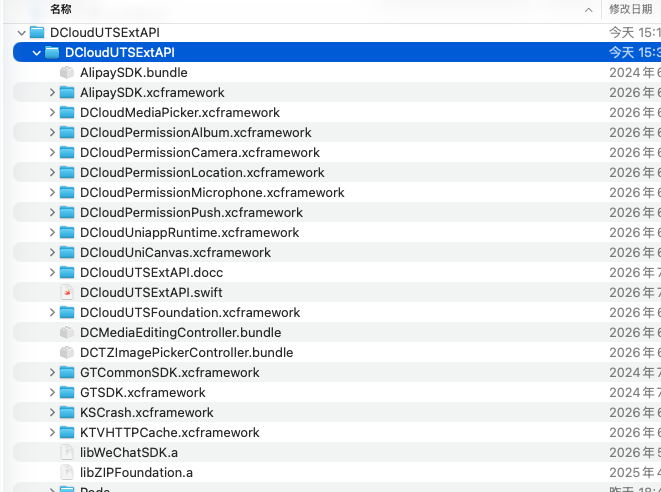Select KSCrash.xcframework name text
This screenshot has height=492, width=661.
coord(147,413)
